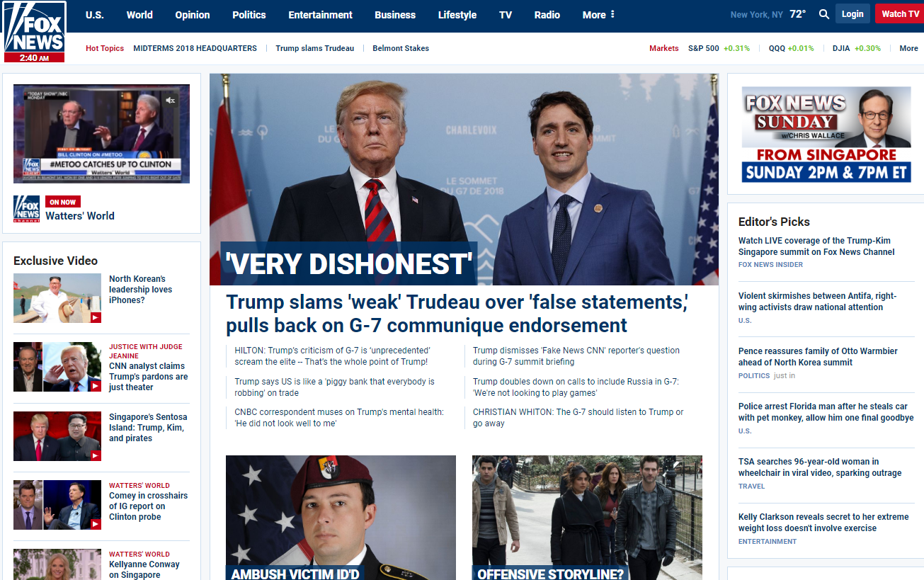The height and width of the screenshot is (580, 924).
Task: Click the Fox News logo
Action: click(x=34, y=31)
